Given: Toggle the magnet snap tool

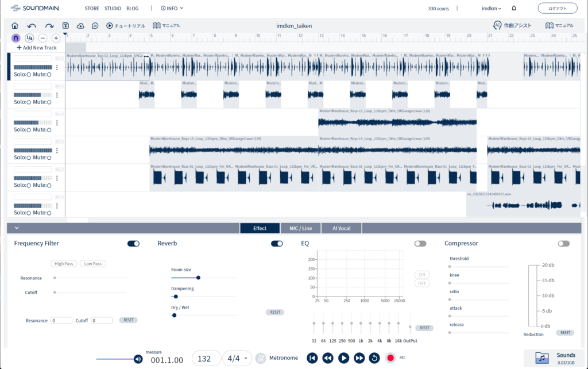Looking at the screenshot, I should pos(16,38).
